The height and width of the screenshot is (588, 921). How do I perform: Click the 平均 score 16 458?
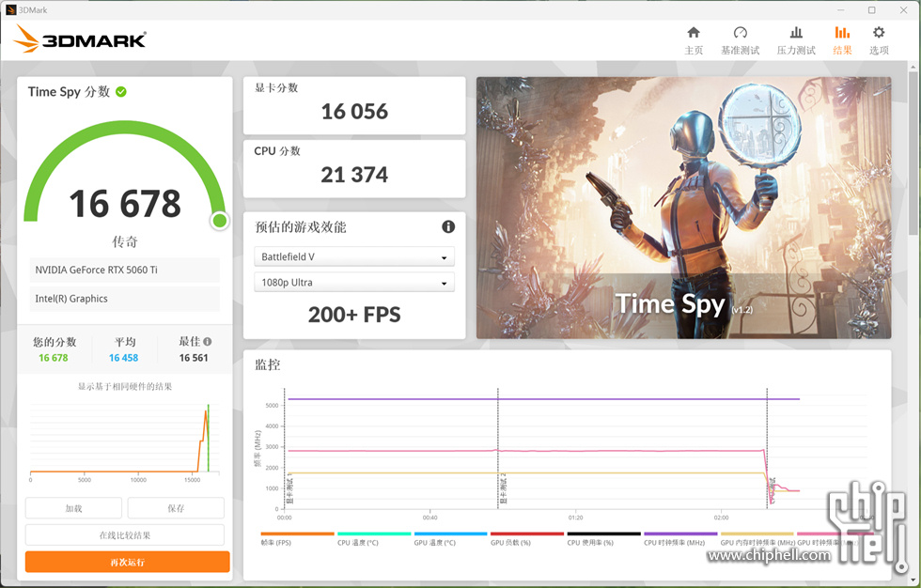pyautogui.click(x=123, y=358)
